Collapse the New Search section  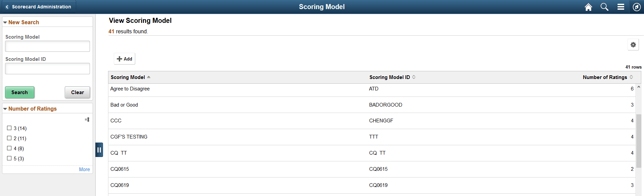(x=5, y=22)
